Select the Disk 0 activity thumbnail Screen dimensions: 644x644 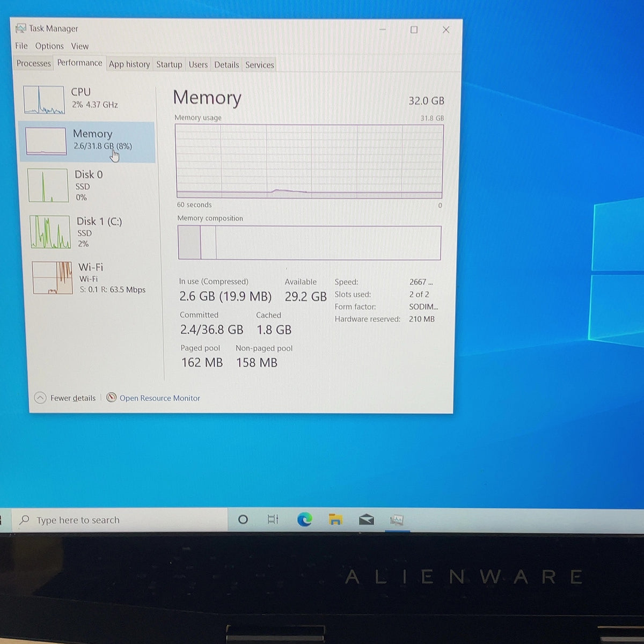pos(48,185)
